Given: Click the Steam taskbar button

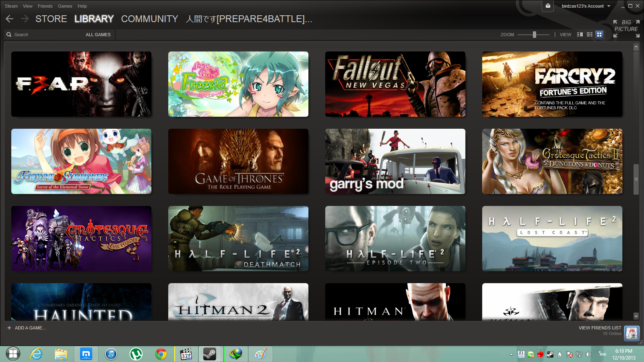Looking at the screenshot, I should pyautogui.click(x=210, y=354).
